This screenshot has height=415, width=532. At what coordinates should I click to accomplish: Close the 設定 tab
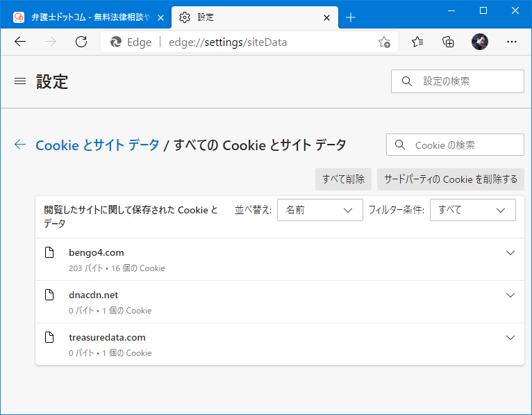coord(326,17)
